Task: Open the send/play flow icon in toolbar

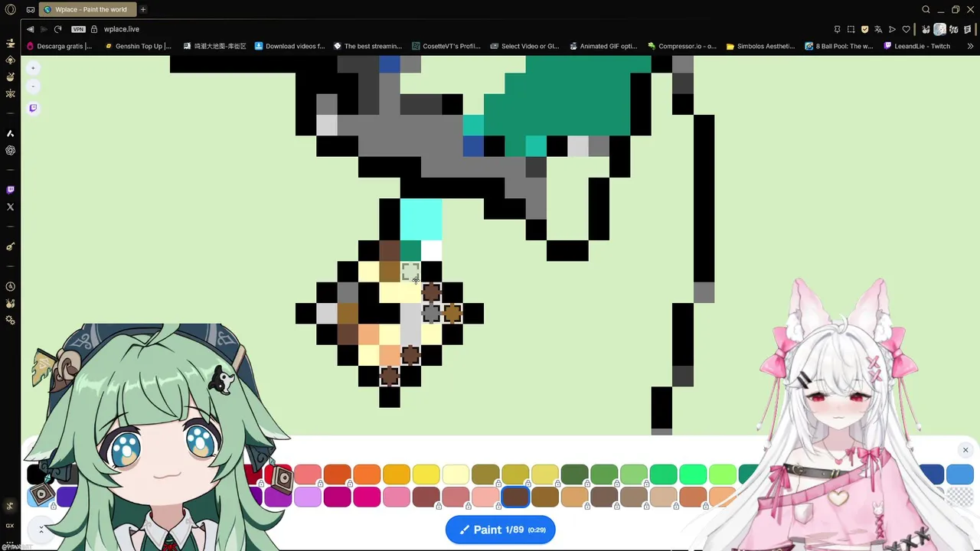Action: pyautogui.click(x=892, y=29)
